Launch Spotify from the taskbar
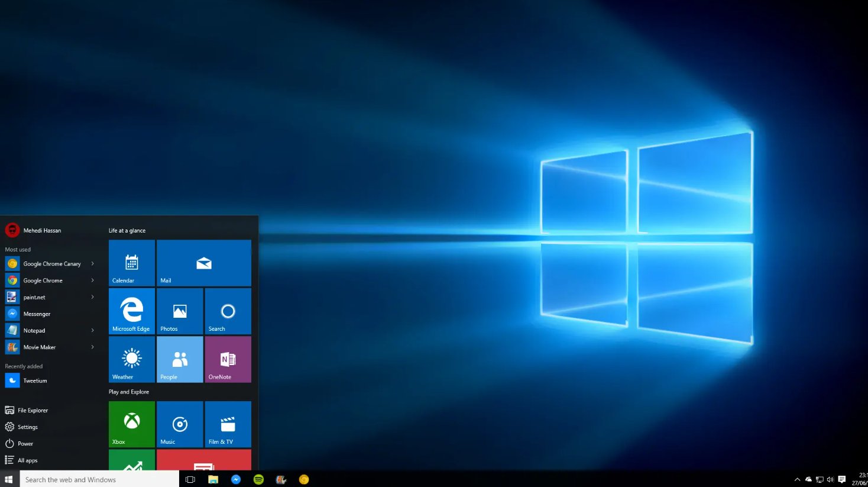This screenshot has width=868, height=487. click(x=258, y=479)
